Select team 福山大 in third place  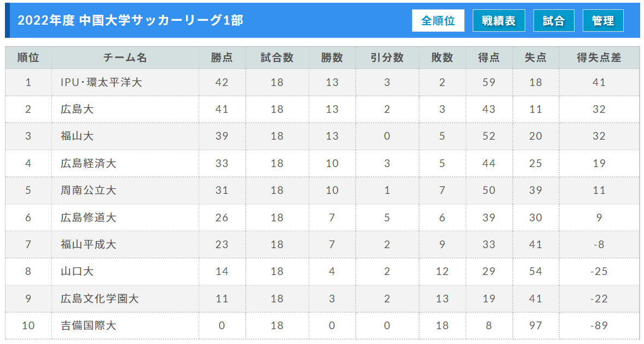point(77,136)
